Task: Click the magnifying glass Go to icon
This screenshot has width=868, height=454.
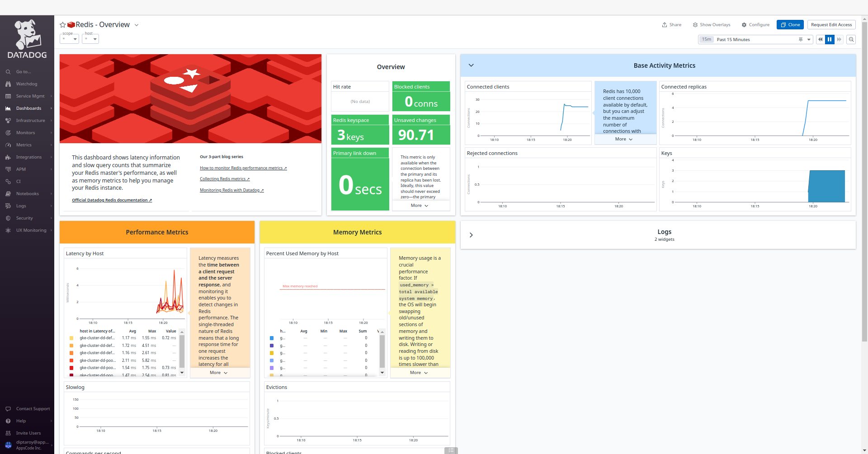Action: tap(8, 71)
